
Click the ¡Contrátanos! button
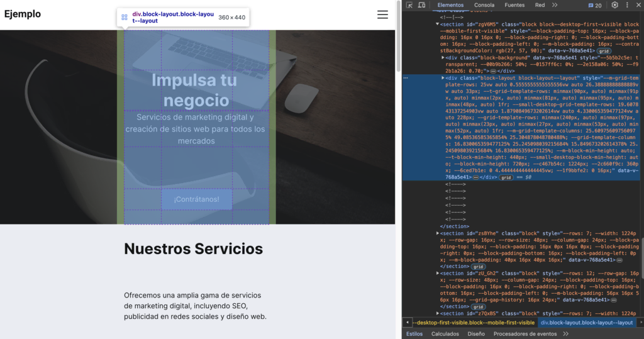[x=197, y=199]
